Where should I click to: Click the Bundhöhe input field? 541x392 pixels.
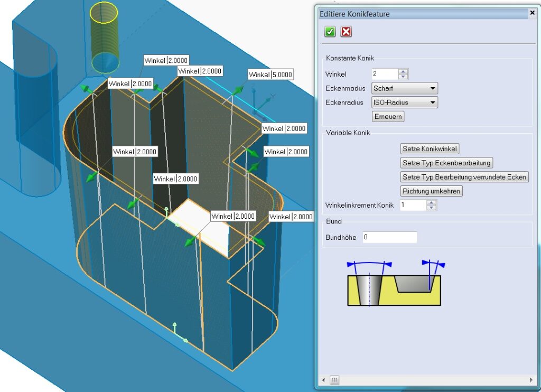(389, 237)
